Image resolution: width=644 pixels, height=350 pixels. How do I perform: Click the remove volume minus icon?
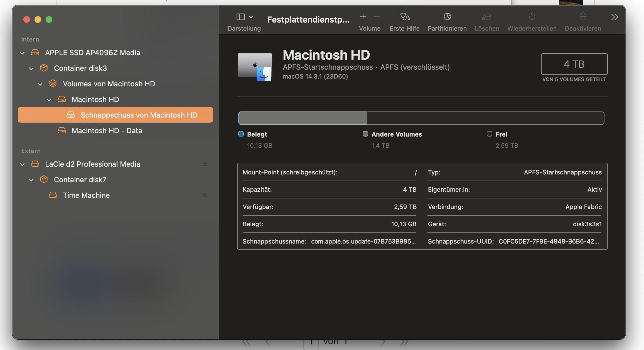click(377, 17)
